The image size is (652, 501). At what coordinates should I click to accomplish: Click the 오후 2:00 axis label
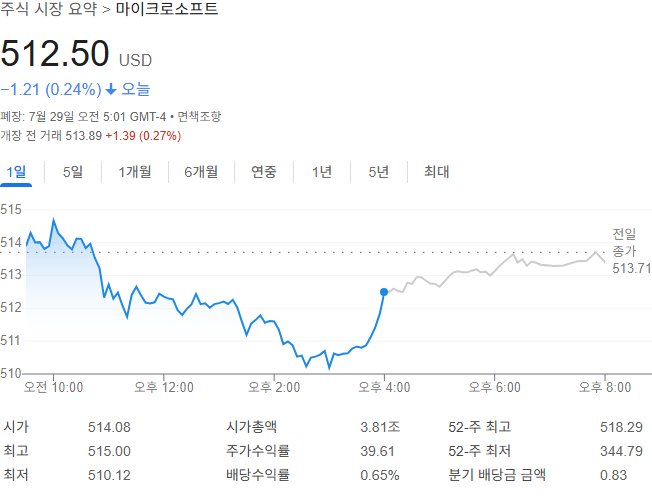click(274, 387)
